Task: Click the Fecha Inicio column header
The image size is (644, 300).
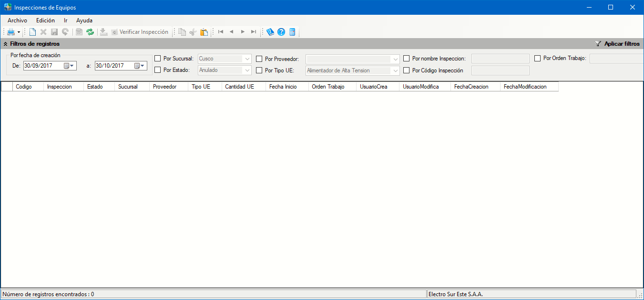Action: tap(283, 87)
